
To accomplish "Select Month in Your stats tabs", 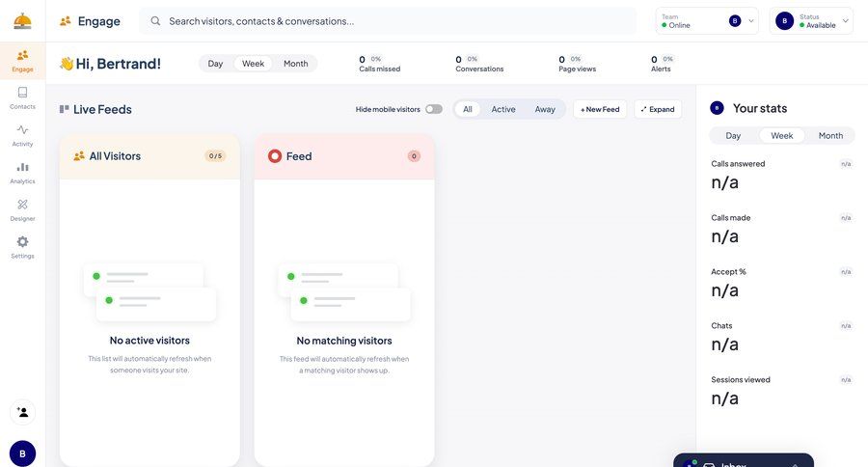I will pyautogui.click(x=830, y=136).
